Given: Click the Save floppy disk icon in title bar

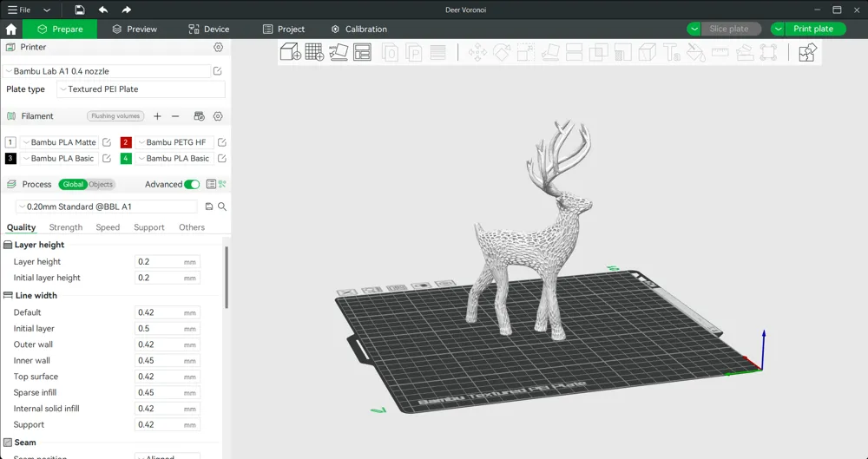Looking at the screenshot, I should 80,10.
